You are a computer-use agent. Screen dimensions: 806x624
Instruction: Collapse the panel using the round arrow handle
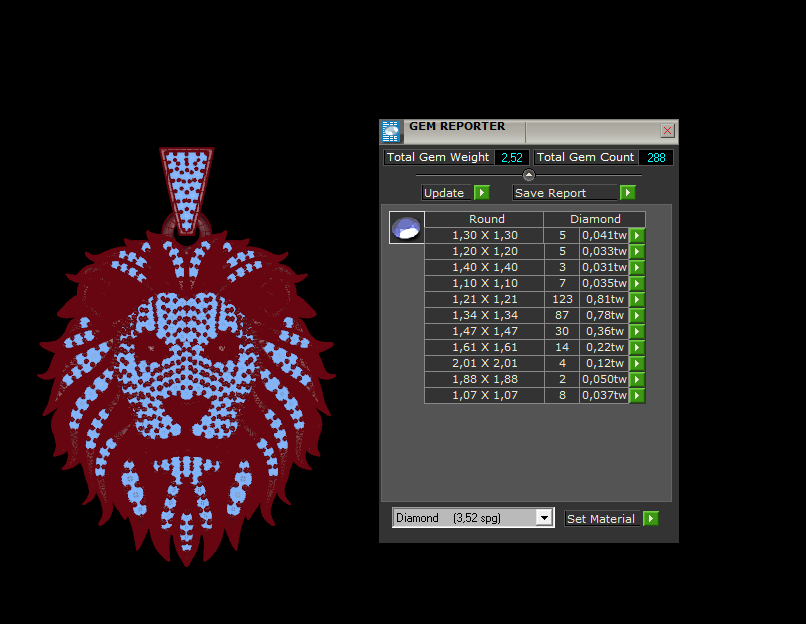click(x=529, y=175)
